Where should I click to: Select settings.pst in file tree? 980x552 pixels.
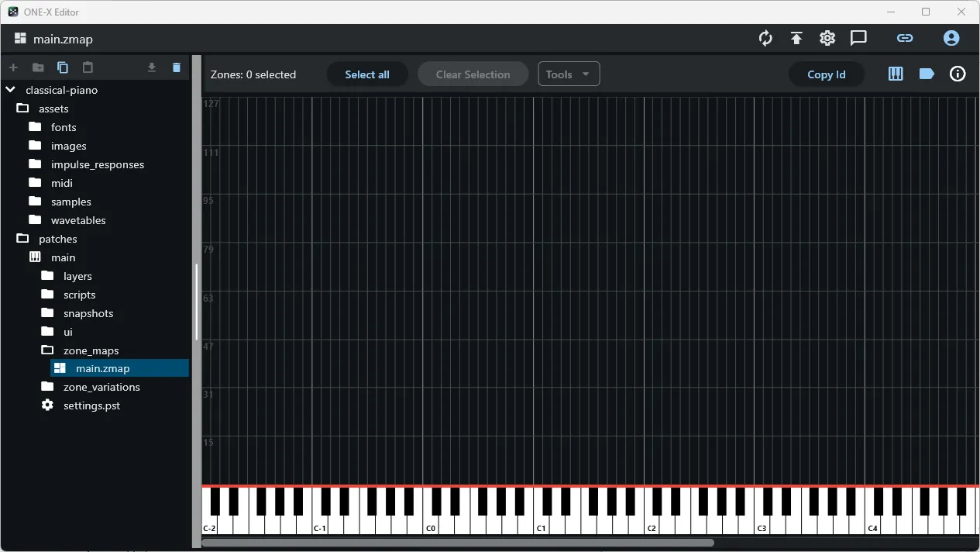[x=91, y=405]
